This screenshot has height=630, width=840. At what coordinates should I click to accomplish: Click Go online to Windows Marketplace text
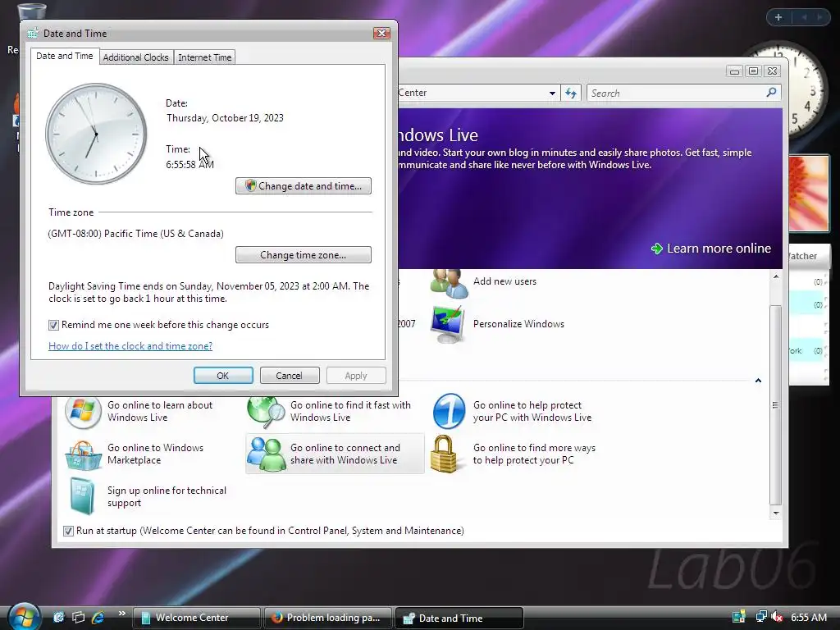click(x=155, y=454)
